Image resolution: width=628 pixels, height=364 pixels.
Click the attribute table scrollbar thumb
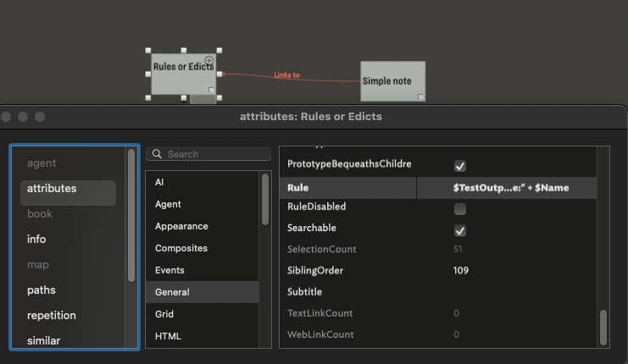point(603,328)
